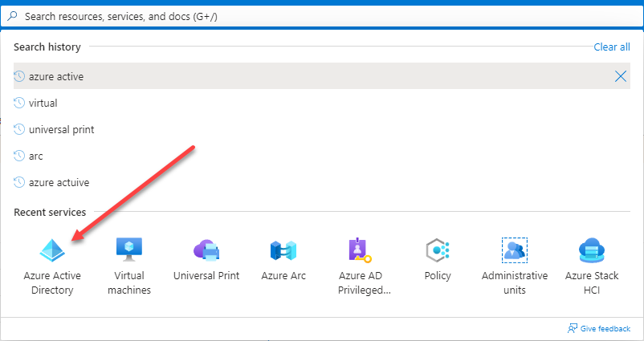Open Administrative units service icon
The width and height of the screenshot is (644, 341).
point(515,250)
